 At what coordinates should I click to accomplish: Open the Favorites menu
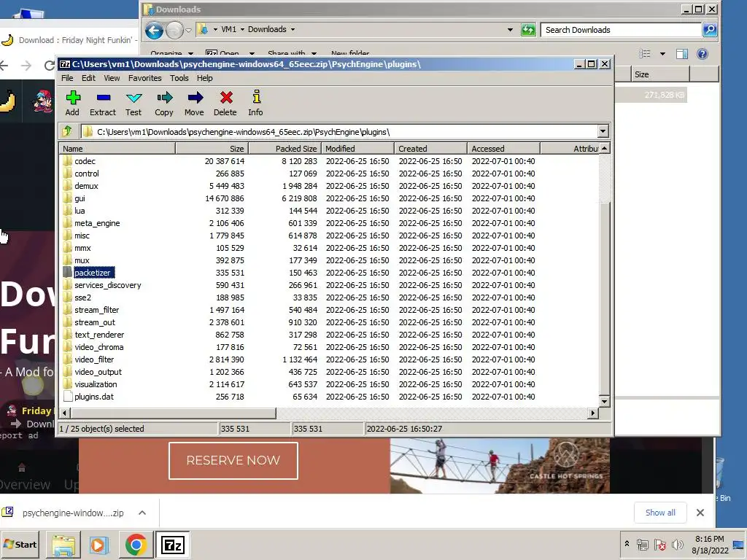[145, 78]
